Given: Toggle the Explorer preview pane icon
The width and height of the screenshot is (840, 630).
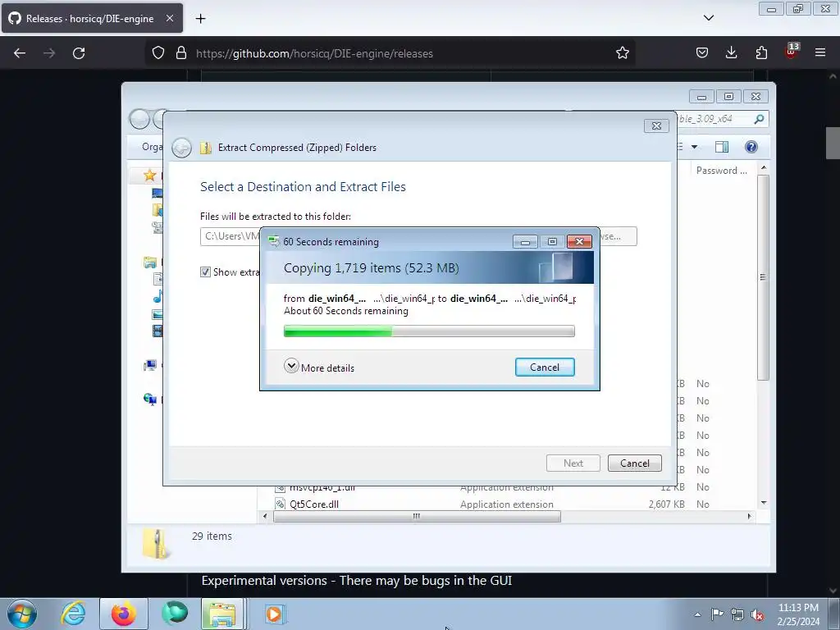Looking at the screenshot, I should tap(722, 147).
